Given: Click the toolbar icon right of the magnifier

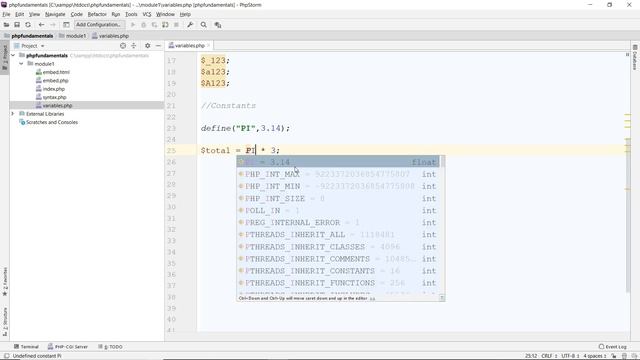Looking at the screenshot, I should 218,25.
